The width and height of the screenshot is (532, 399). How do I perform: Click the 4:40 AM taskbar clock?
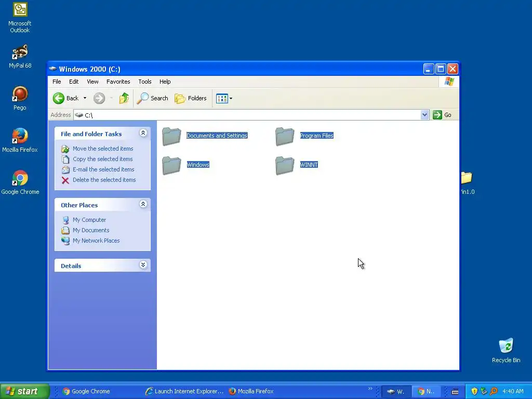[x=513, y=391]
